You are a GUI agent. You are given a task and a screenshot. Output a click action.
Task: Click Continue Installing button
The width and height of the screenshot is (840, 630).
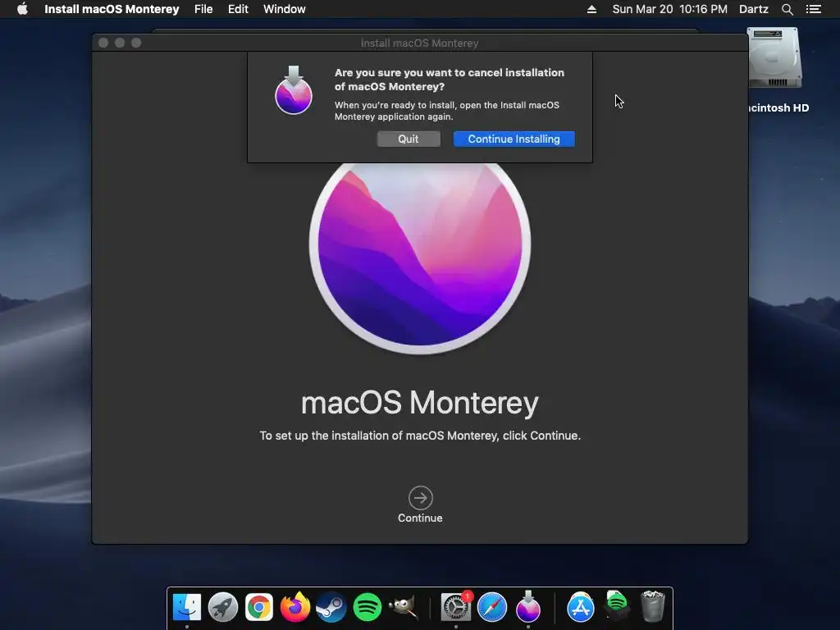(x=514, y=139)
